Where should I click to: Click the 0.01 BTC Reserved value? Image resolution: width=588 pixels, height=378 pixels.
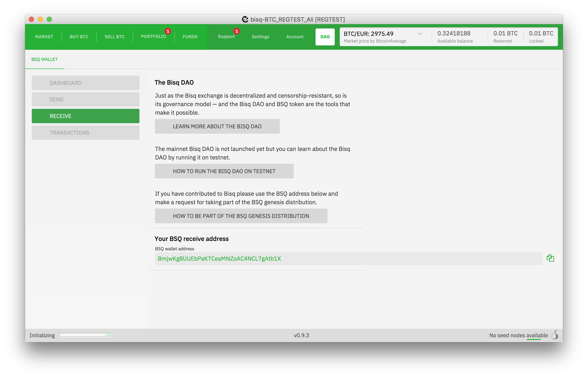[505, 33]
